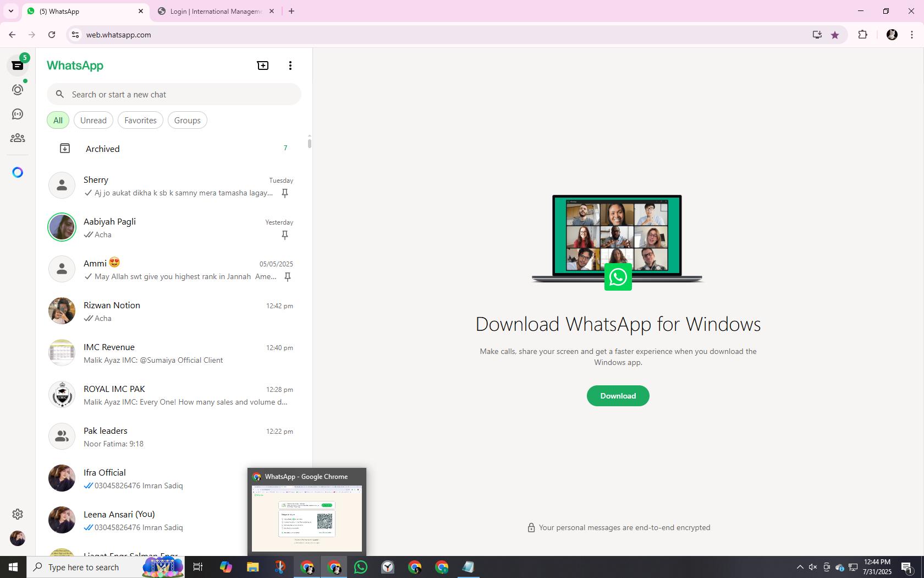The image size is (924, 578).
Task: Open the Channels sidebar icon
Action: point(18,114)
